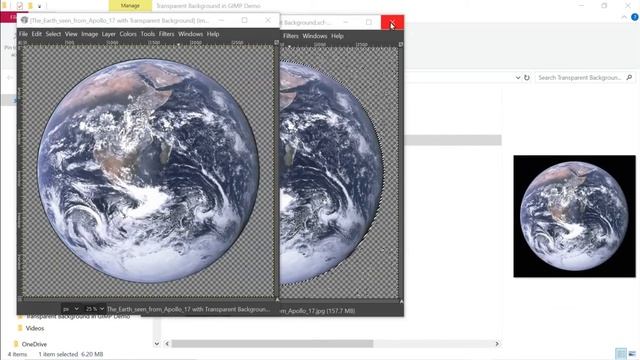The image size is (640, 360).
Task: Click the rear GIMP '_Apollo_17.jpg (157.7 MB)' status text
Action: point(318,311)
